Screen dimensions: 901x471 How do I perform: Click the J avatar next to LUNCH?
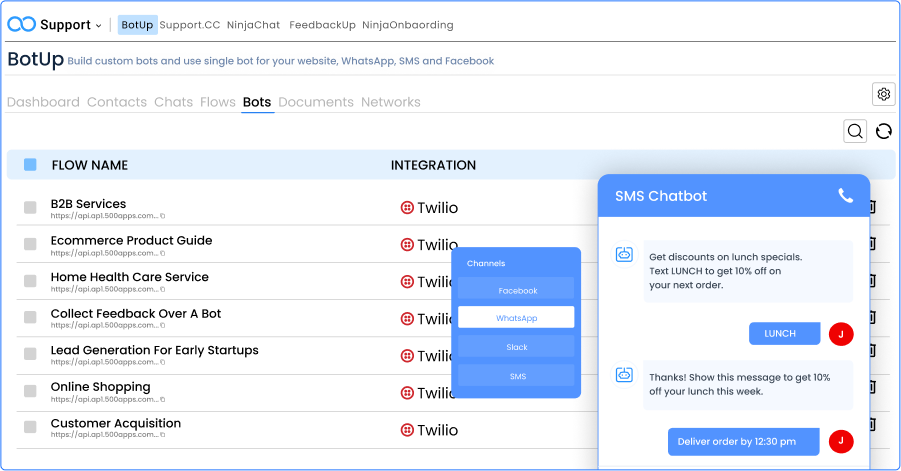pos(841,334)
